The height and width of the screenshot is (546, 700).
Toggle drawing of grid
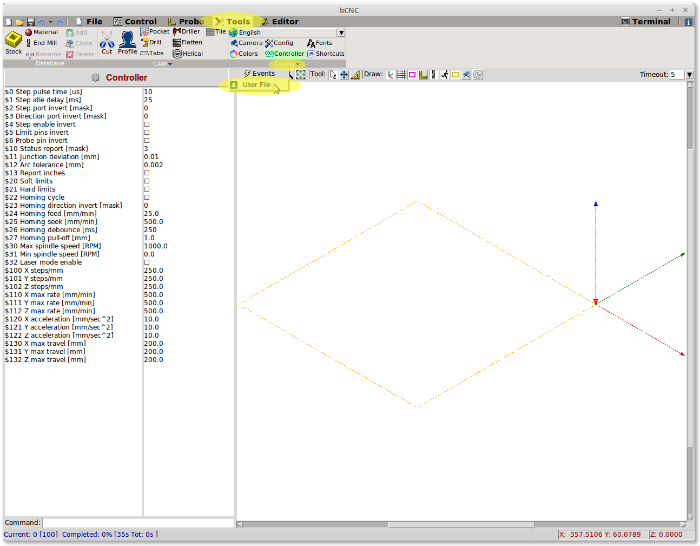pos(401,75)
